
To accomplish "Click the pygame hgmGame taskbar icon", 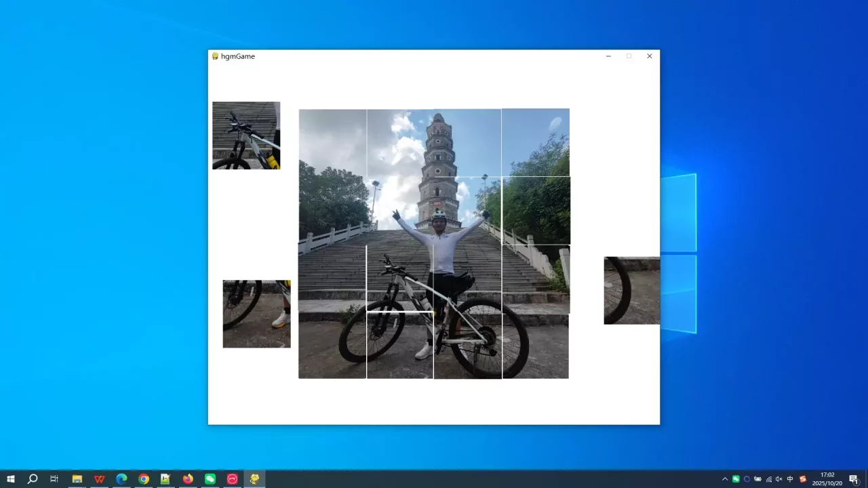I will pos(254,479).
